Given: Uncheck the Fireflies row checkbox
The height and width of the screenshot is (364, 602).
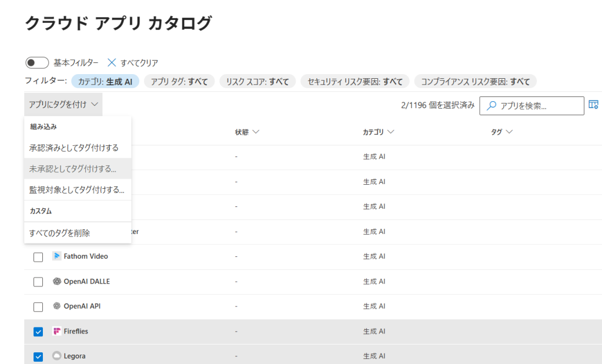Looking at the screenshot, I should click(x=38, y=332).
